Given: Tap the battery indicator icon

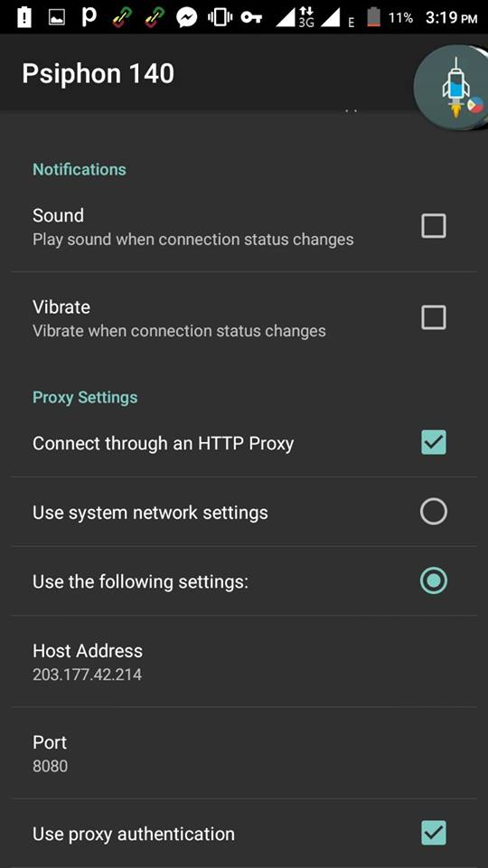Looking at the screenshot, I should coord(374,17).
